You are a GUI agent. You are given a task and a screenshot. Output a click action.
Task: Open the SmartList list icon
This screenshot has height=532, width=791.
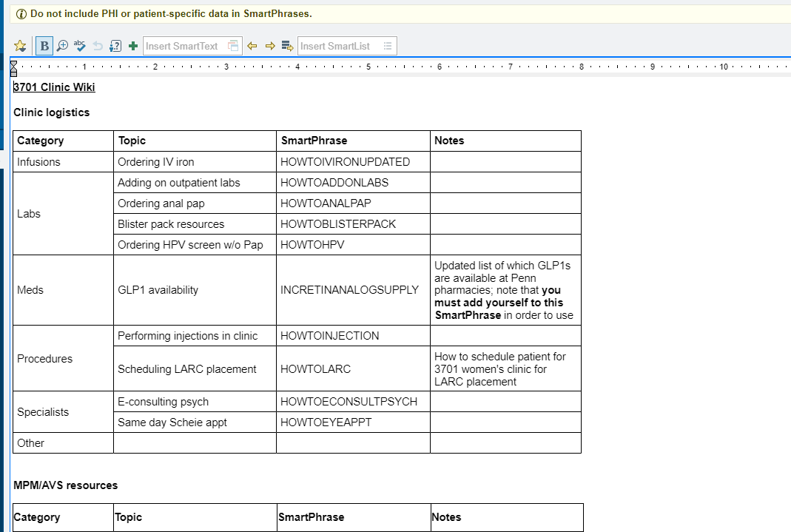pos(388,46)
